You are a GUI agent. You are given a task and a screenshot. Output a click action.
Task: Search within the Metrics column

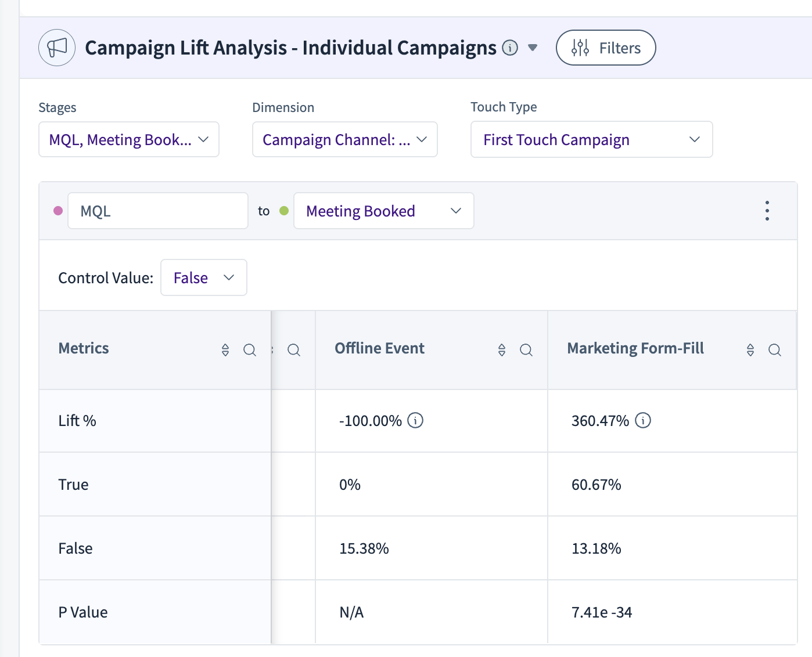point(250,350)
